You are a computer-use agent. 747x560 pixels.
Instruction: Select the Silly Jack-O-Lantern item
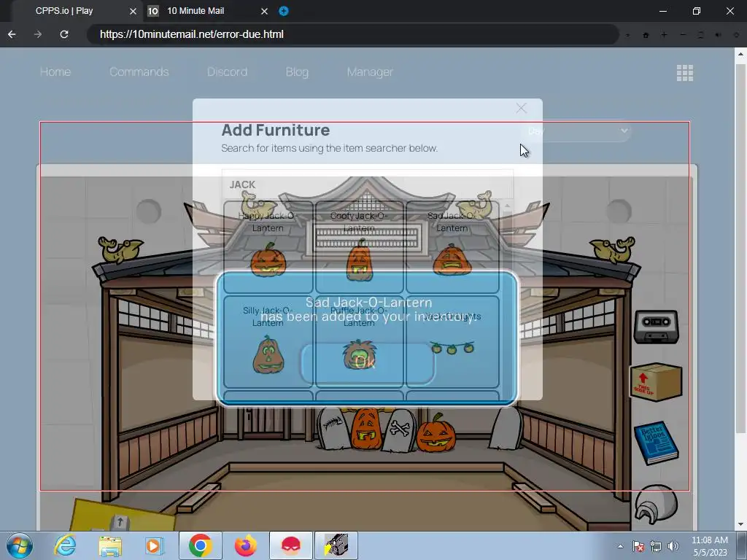coord(268,342)
